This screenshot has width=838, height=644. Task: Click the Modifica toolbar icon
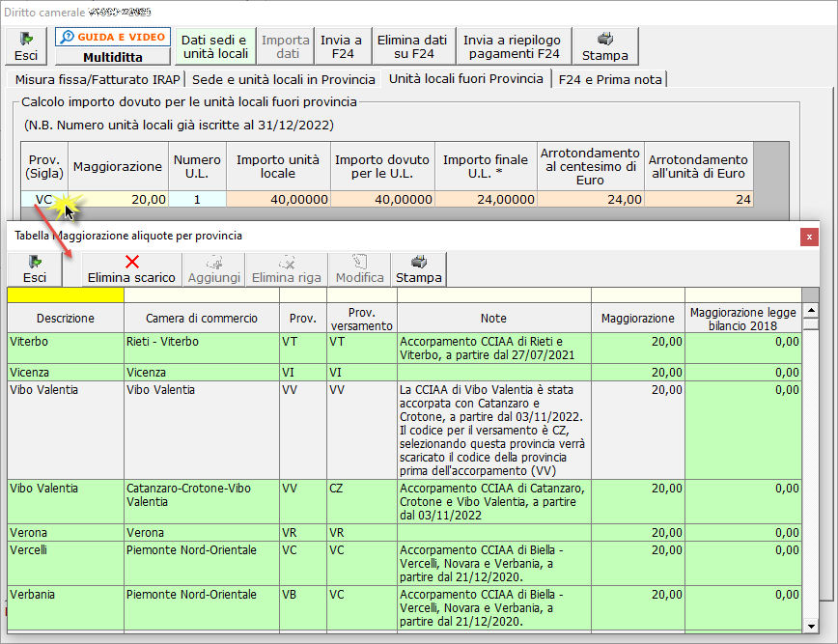[359, 268]
